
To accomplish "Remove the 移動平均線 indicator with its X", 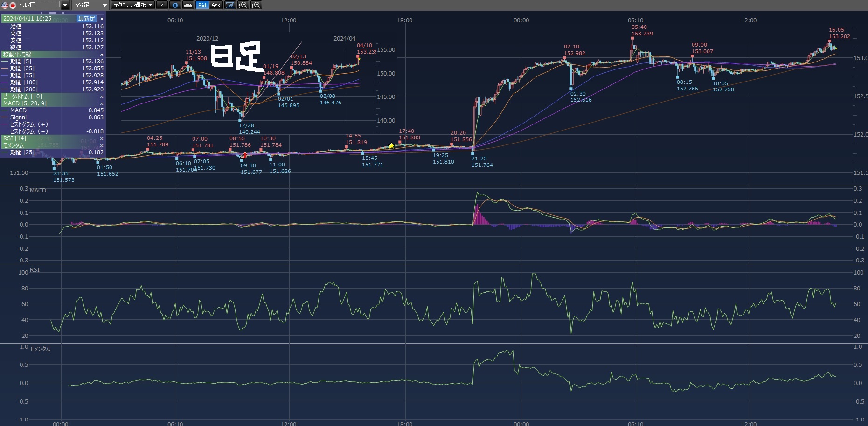I will pos(102,55).
